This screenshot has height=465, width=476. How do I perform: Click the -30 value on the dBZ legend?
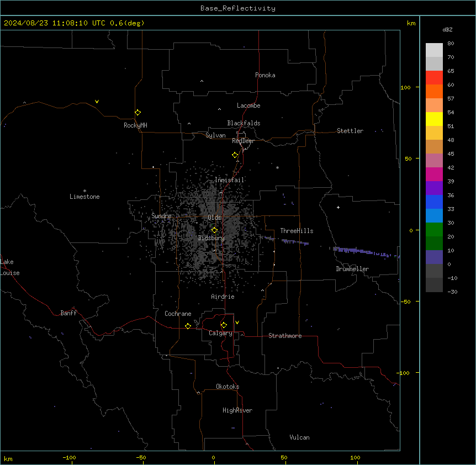[452, 292]
